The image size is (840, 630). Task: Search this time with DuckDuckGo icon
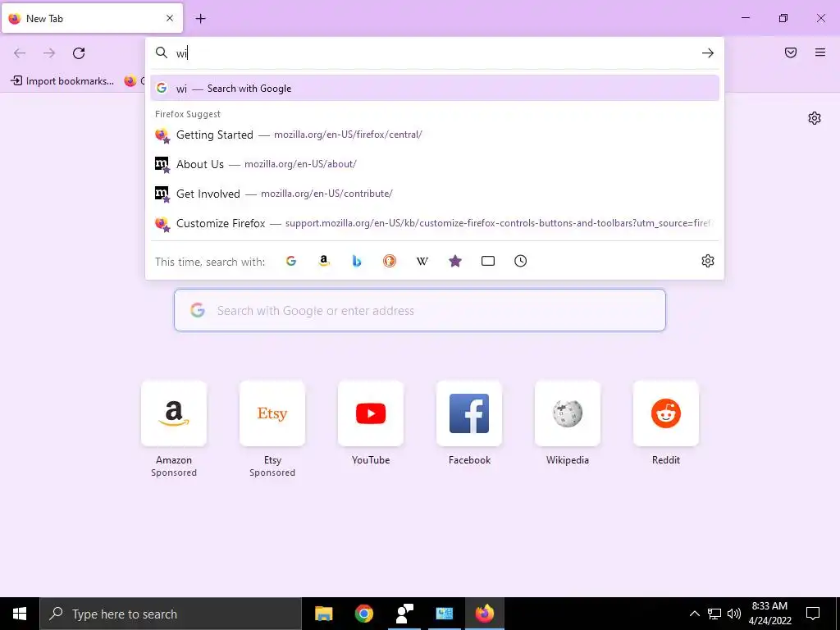point(390,261)
